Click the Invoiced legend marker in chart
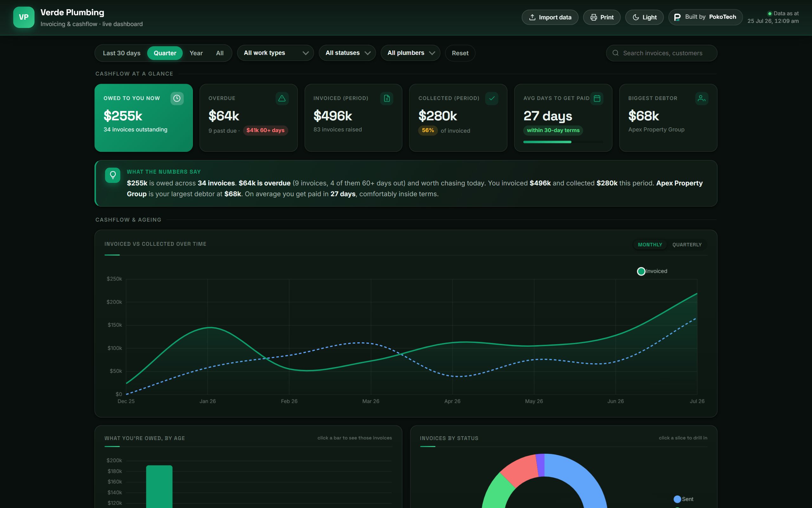The height and width of the screenshot is (508, 812). (641, 271)
